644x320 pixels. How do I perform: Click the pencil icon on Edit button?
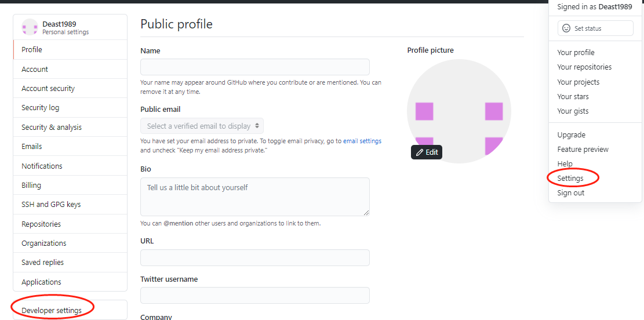[x=419, y=152]
